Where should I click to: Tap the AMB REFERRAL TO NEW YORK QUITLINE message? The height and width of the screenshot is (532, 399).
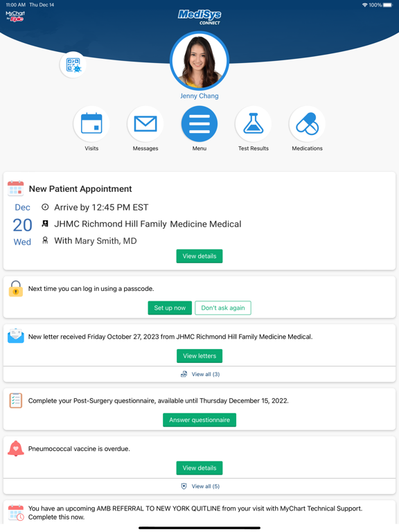pos(195,513)
